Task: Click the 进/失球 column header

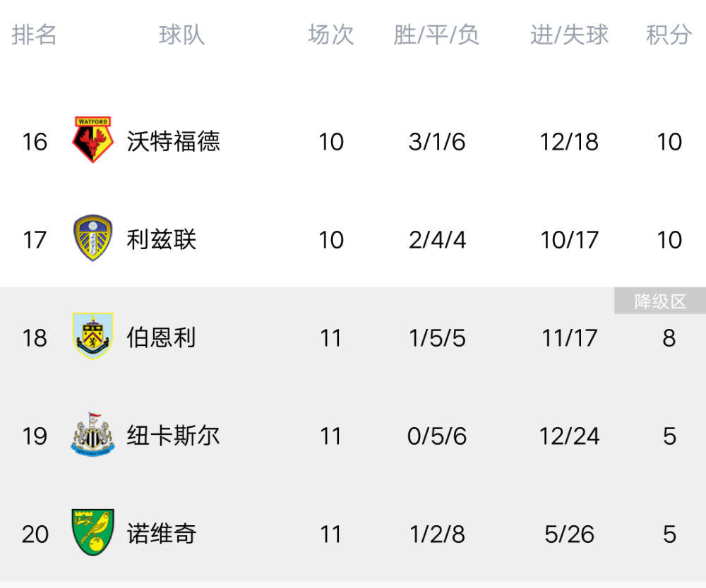Action: 569,35
